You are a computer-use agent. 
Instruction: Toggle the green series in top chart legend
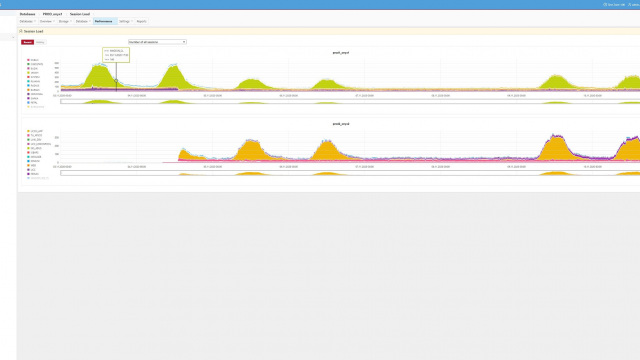pyautogui.click(x=35, y=64)
